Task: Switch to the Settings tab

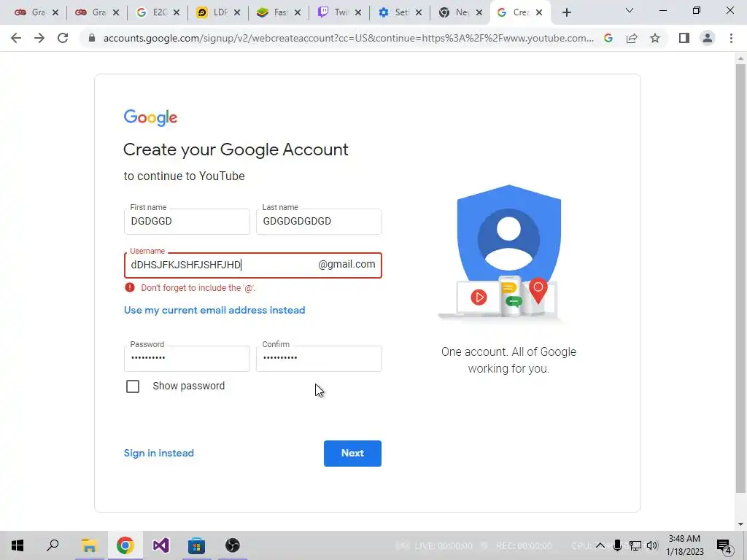Action: [x=393, y=13]
